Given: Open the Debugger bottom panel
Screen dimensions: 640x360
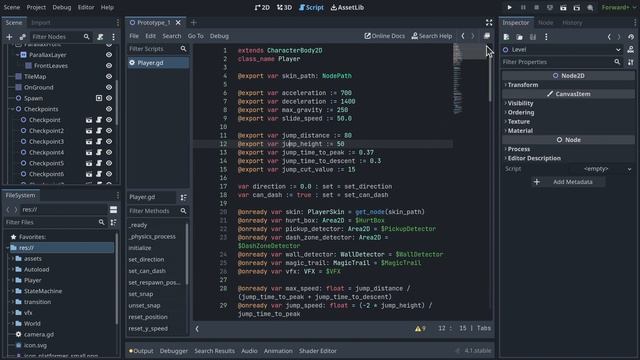Looking at the screenshot, I should tap(173, 351).
